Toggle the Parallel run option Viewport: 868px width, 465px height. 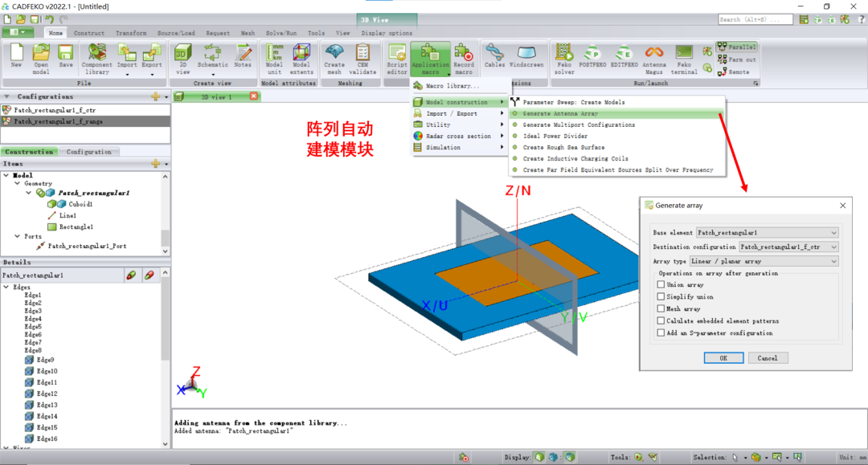click(x=737, y=47)
